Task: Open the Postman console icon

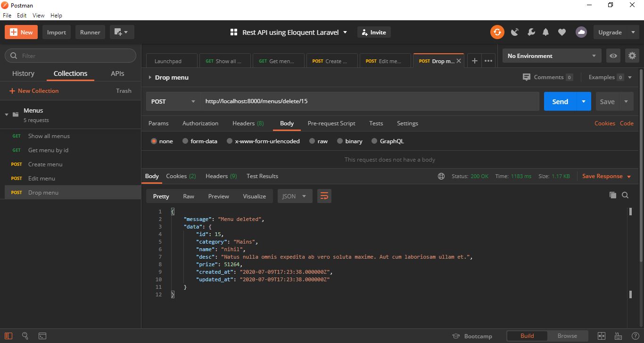Action: coord(42,336)
